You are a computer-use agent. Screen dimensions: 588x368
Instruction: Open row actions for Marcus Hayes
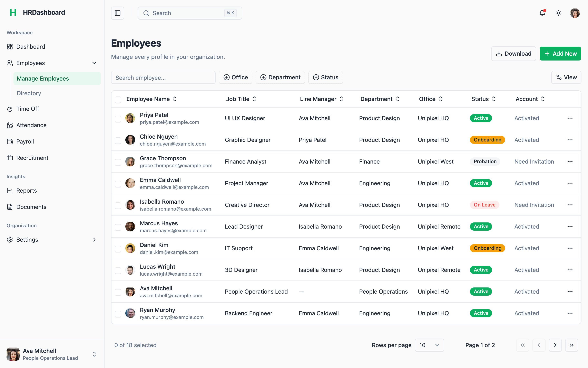(x=570, y=227)
